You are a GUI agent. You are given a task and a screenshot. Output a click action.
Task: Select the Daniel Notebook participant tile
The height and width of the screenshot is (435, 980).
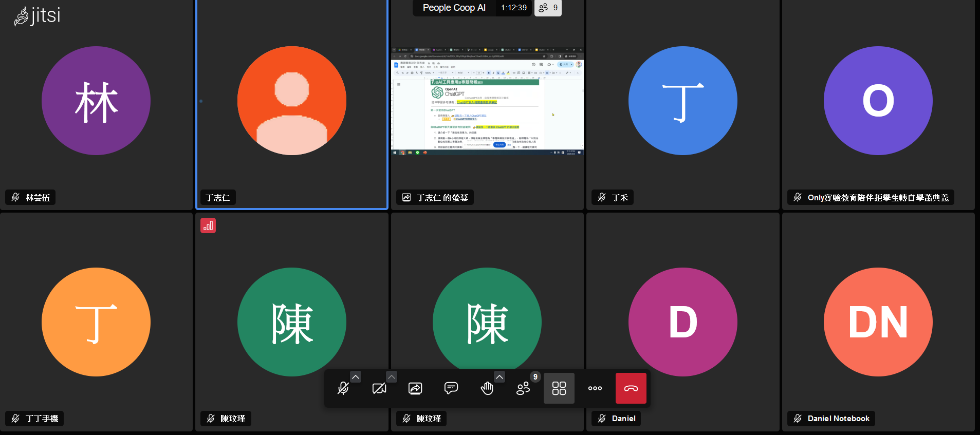(x=878, y=322)
